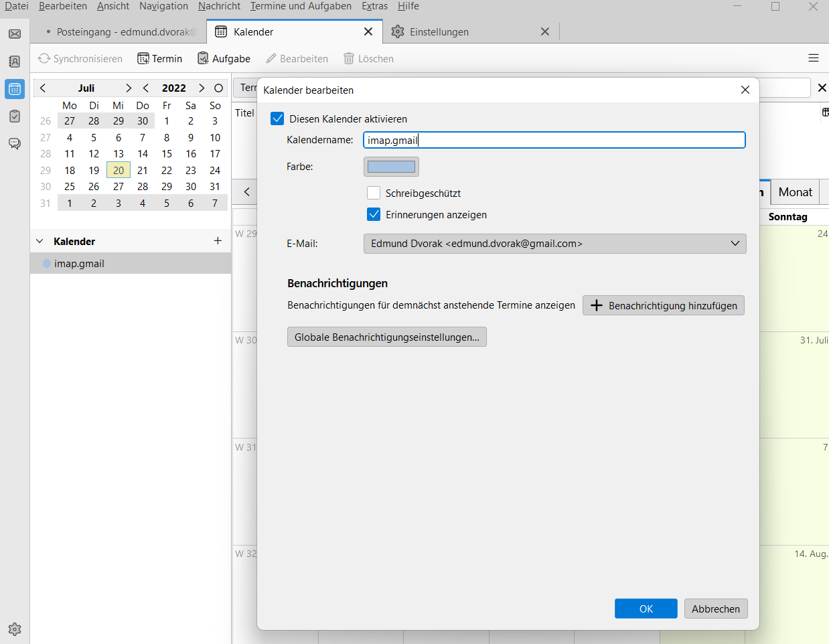Open the Chat sidebar icon
Screen dimensions: 829x644
15,144
